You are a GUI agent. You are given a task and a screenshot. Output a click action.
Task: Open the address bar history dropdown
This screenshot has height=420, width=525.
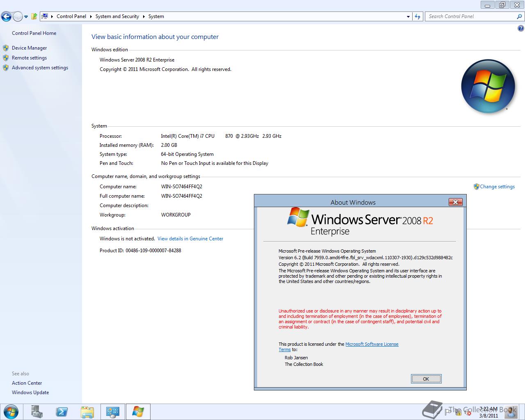point(408,16)
